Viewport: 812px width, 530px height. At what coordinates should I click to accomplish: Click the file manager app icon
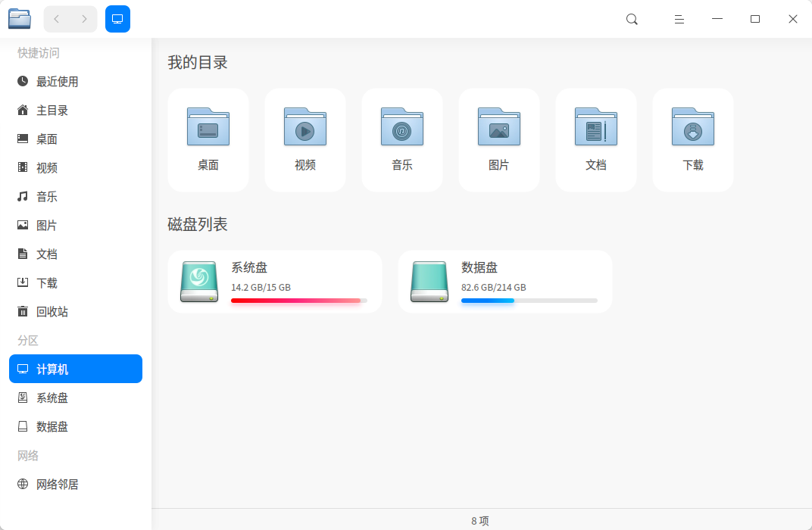point(20,19)
